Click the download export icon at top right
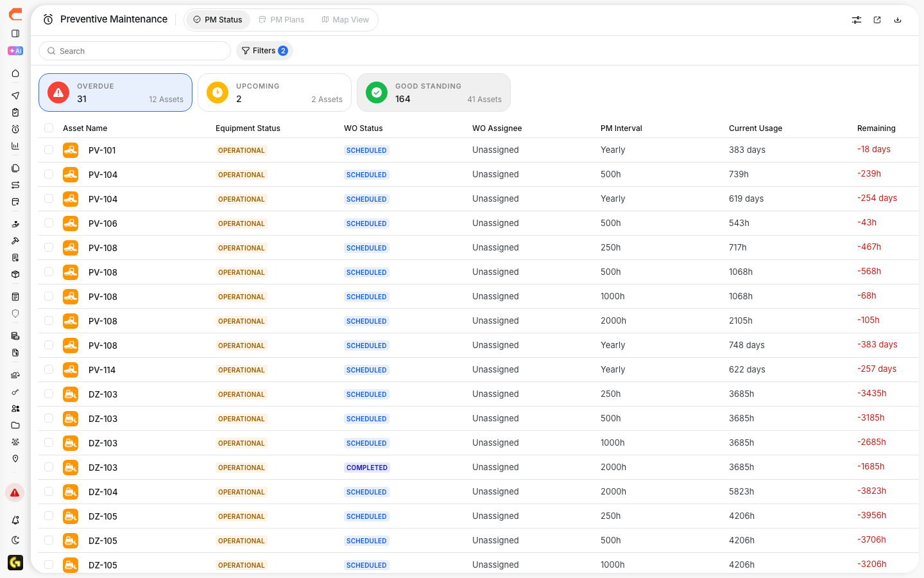The height and width of the screenshot is (578, 924). [x=898, y=20]
